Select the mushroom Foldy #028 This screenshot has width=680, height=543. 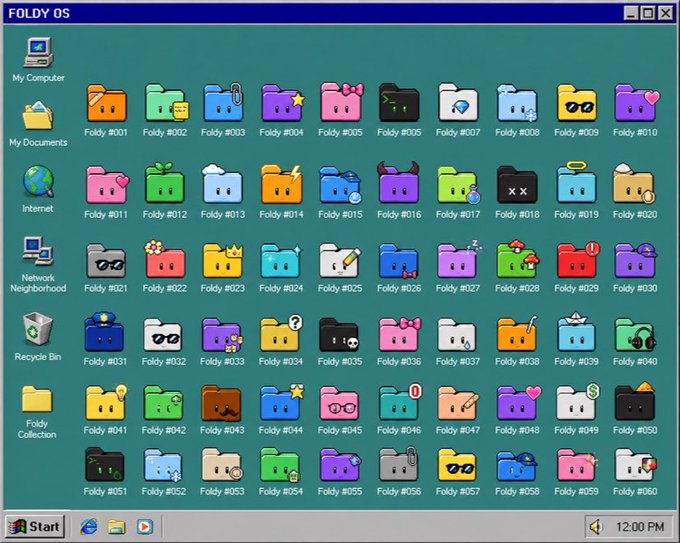518,259
